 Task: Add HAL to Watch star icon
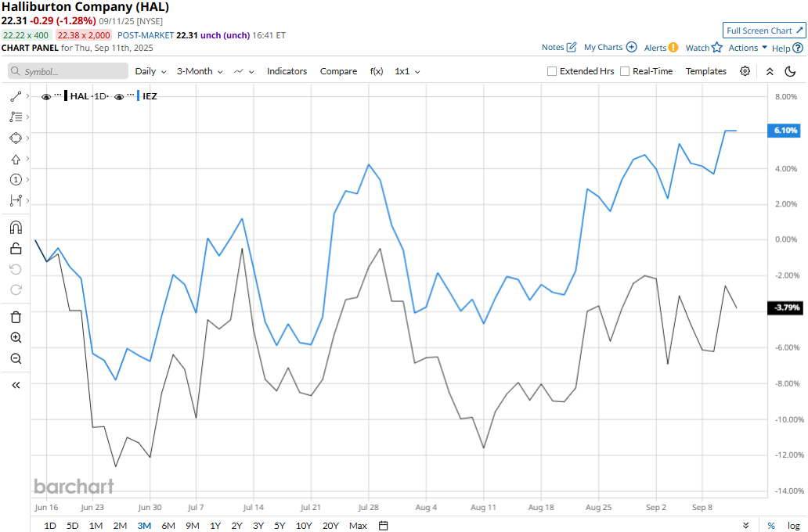tap(717, 48)
